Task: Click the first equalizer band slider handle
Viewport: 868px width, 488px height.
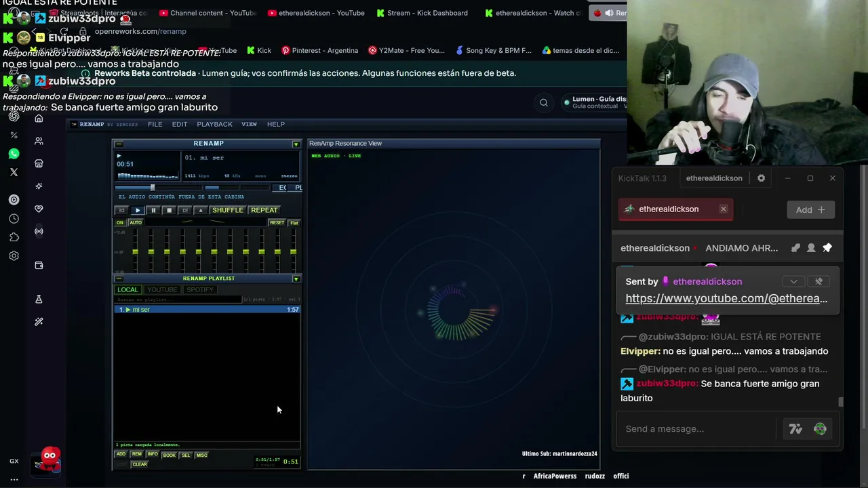Action: point(135,252)
